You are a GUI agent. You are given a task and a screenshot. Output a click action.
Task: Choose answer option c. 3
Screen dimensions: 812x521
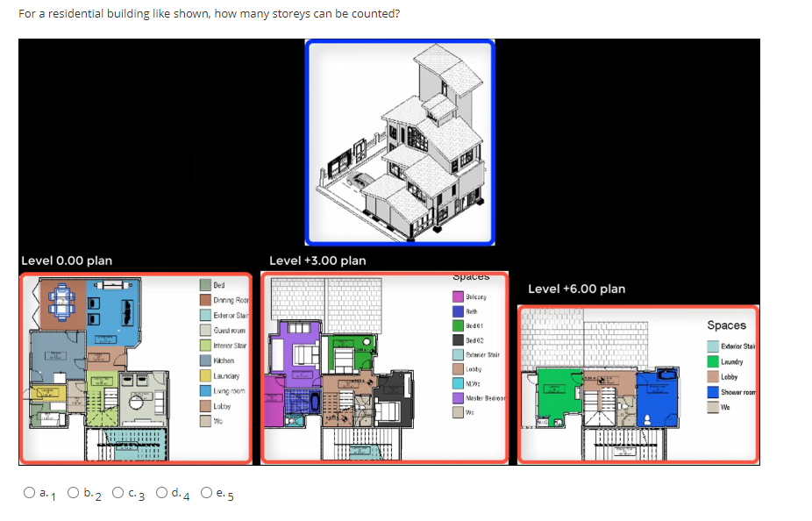click(118, 492)
